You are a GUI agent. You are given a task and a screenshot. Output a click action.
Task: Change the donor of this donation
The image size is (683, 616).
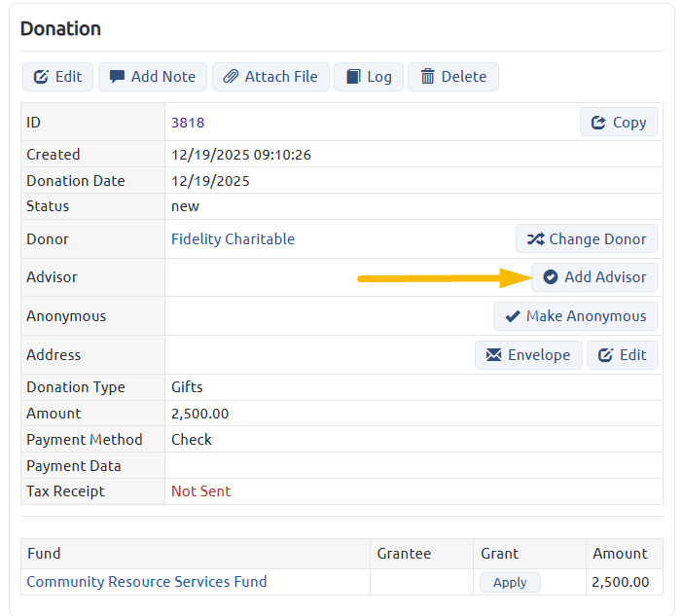587,238
